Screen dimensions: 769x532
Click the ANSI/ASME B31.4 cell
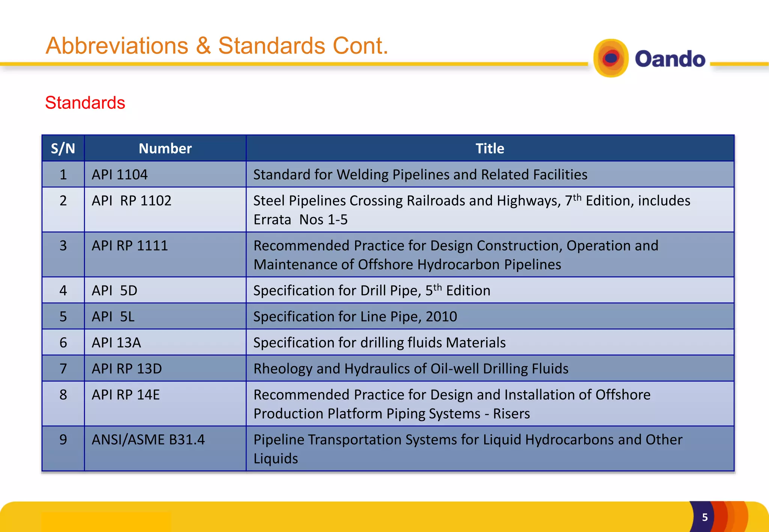pos(148,440)
